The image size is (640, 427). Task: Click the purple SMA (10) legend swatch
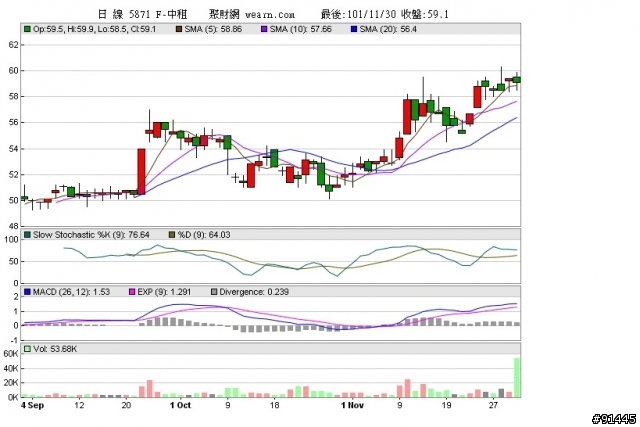pyautogui.click(x=264, y=29)
